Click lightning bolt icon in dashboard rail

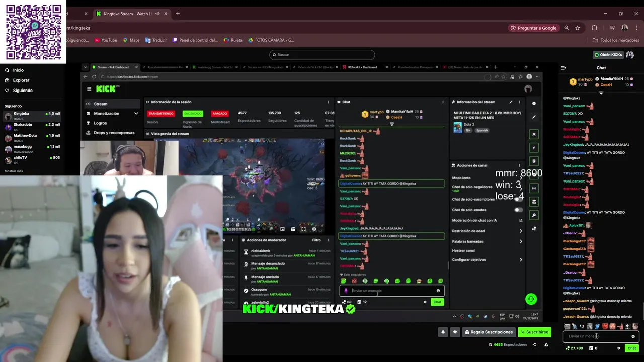tap(534, 148)
